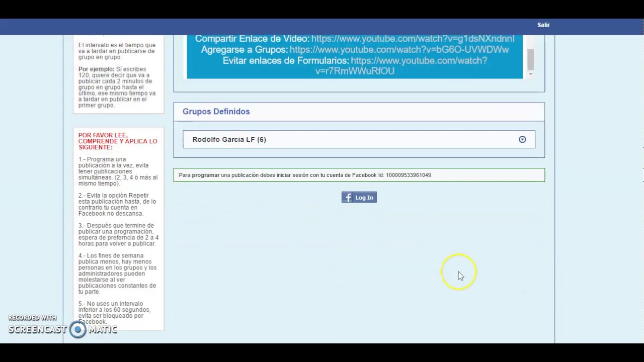Click tip 5 about intervalo inferior a 60 segundos
This screenshot has height=362, width=644.
114,313
